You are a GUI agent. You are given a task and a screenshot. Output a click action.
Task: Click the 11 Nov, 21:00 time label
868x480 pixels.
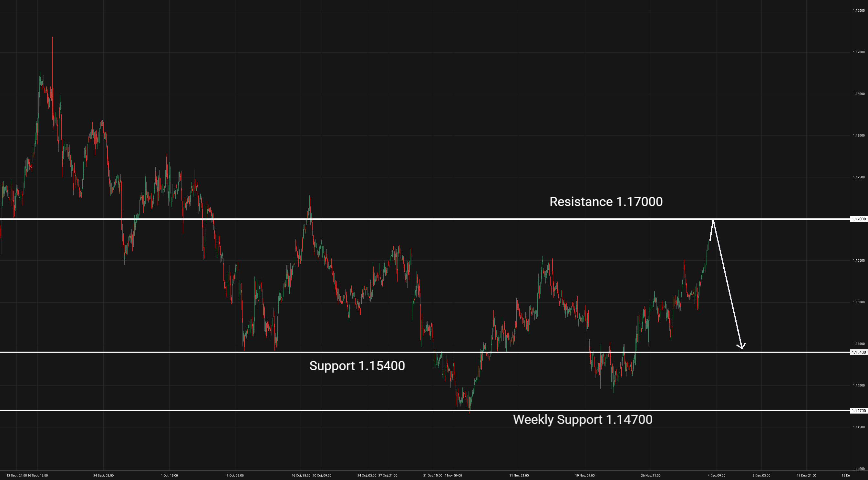(519, 475)
